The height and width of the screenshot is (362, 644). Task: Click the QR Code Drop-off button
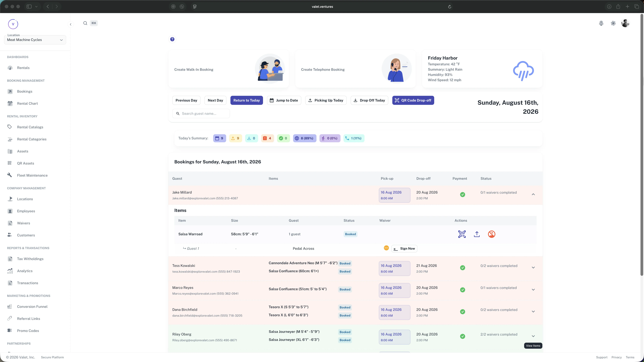tap(413, 100)
